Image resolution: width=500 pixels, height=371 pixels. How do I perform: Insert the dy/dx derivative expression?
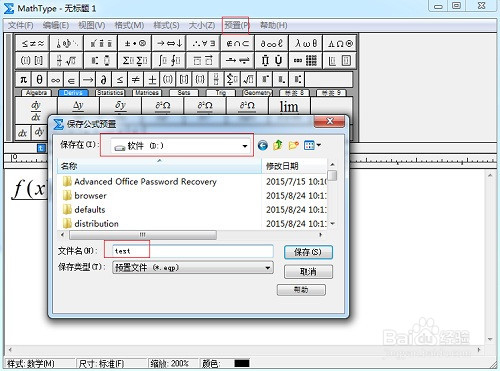click(x=36, y=110)
